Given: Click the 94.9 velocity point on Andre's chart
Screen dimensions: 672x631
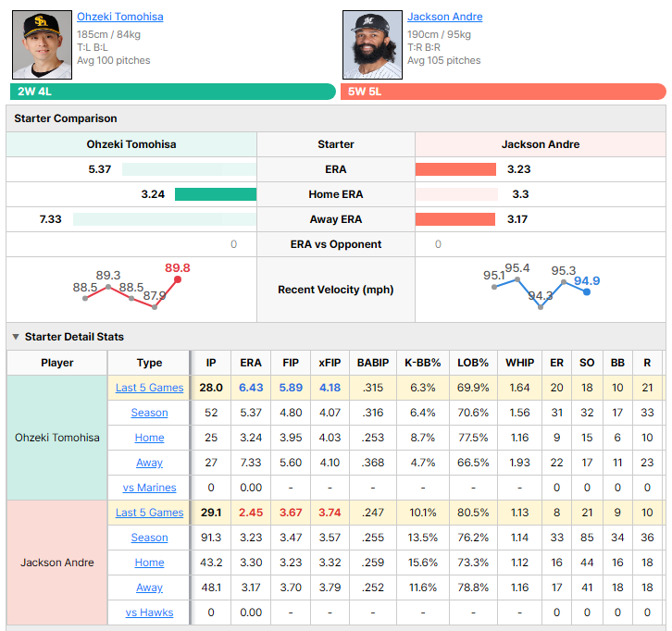Looking at the screenshot, I should point(587,291).
